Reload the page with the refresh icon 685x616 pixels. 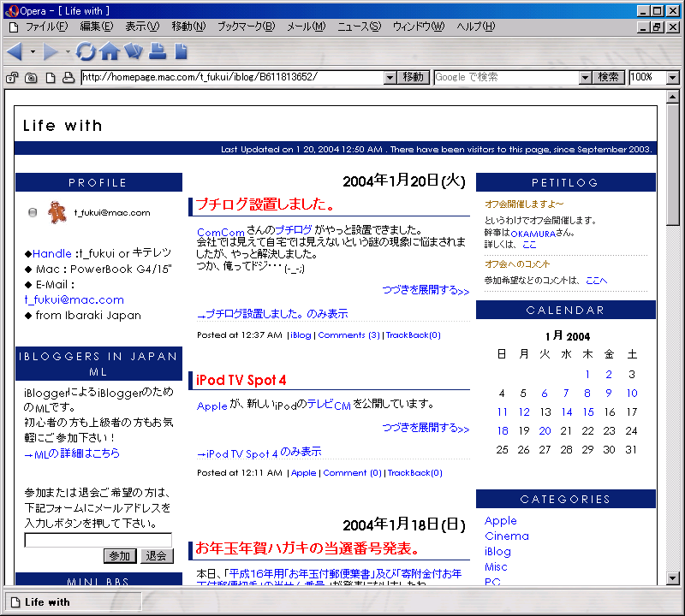click(86, 51)
